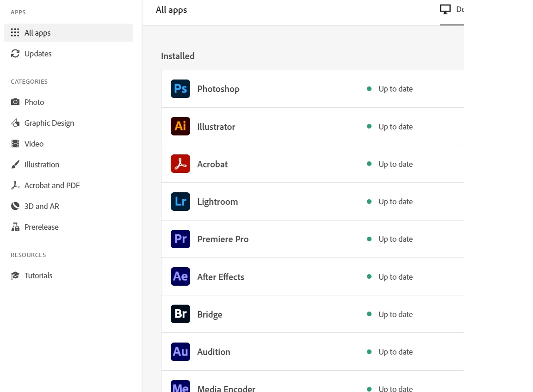The image size is (533, 392).
Task: Click the Premiere Pro app name
Action: tap(223, 239)
